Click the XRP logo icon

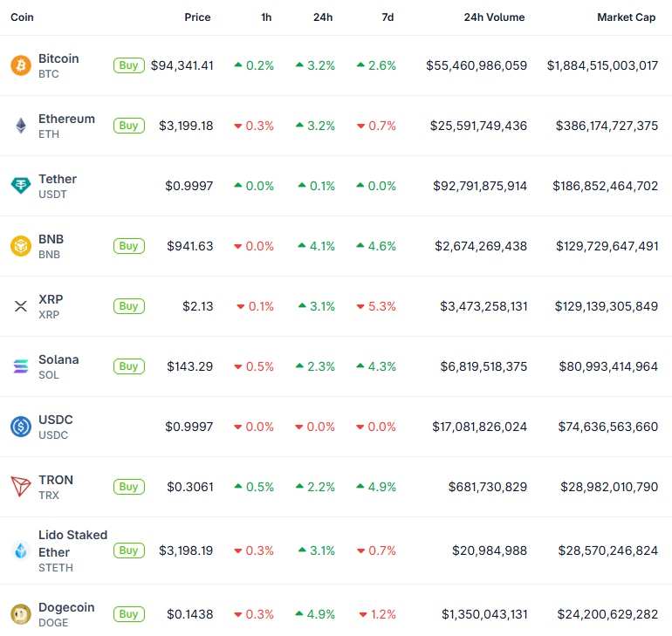tap(20, 306)
